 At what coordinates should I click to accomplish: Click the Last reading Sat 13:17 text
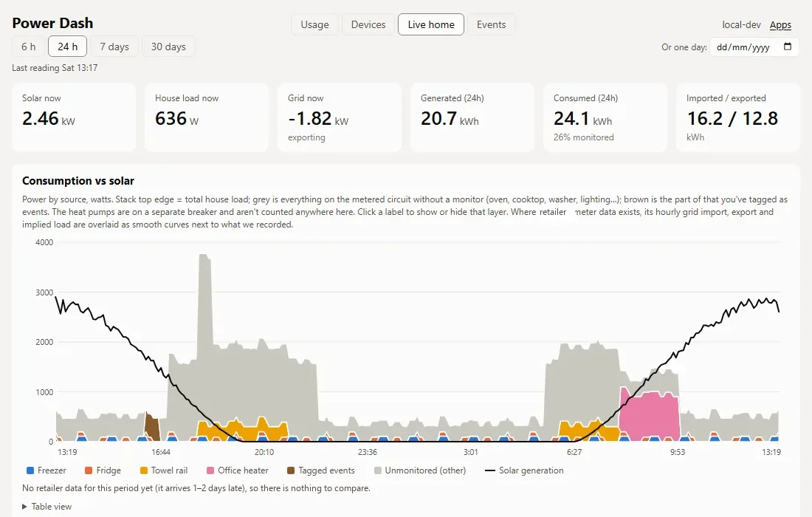tap(55, 68)
